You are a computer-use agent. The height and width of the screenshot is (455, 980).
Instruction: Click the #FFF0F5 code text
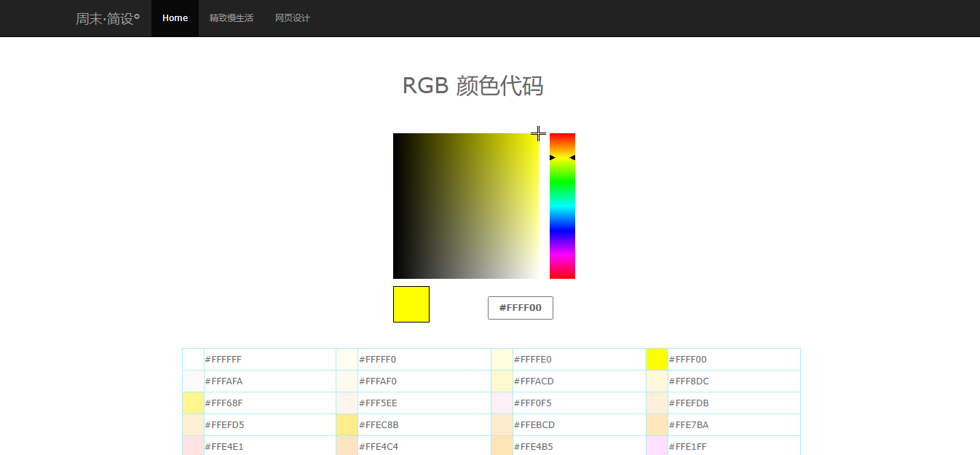pyautogui.click(x=533, y=403)
